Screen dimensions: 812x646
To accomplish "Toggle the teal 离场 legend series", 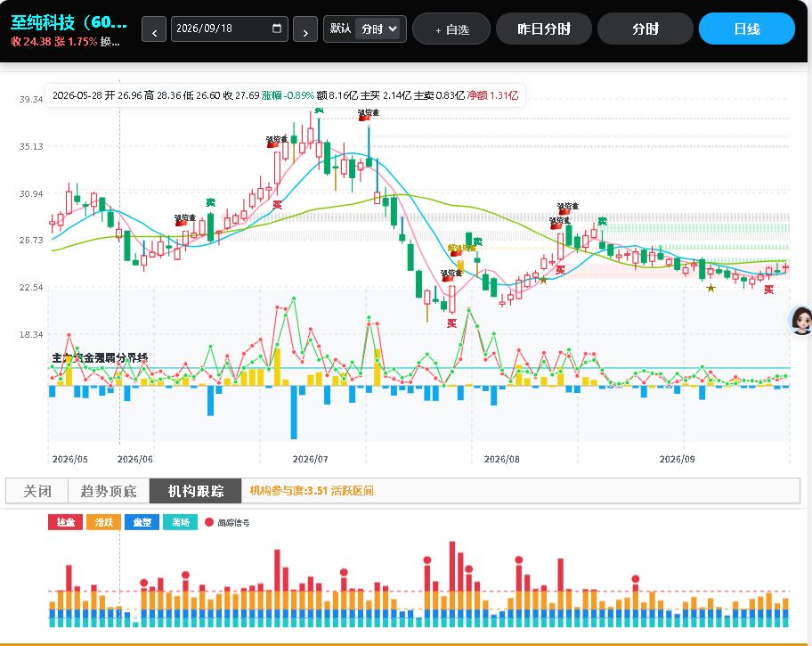I will click(x=180, y=522).
